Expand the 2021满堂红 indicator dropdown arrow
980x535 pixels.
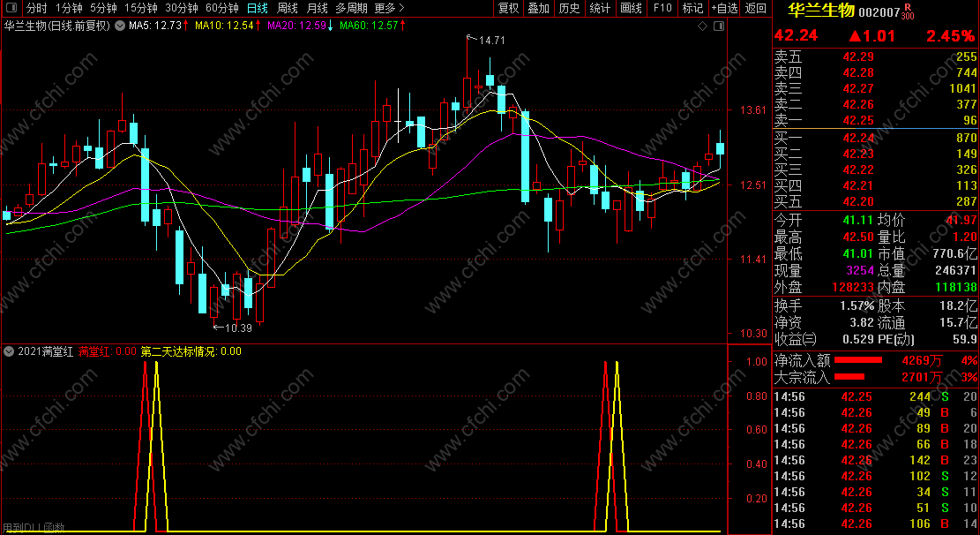coord(9,351)
